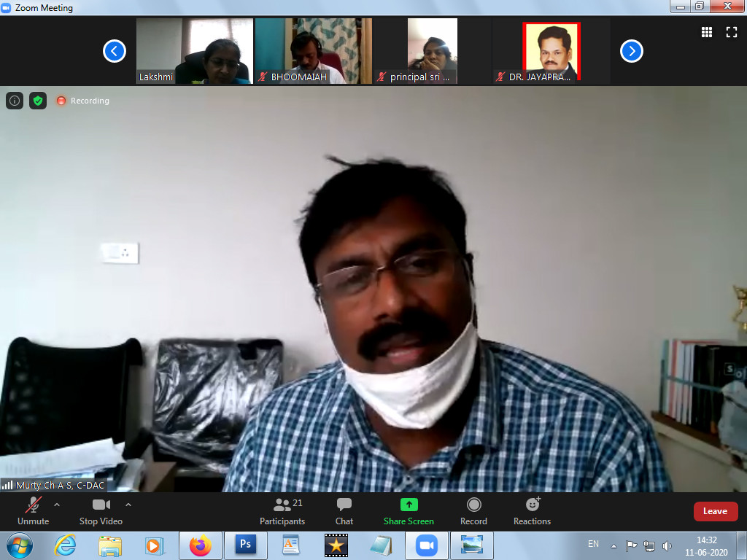
Task: Open Firefox from the taskbar
Action: [199, 545]
